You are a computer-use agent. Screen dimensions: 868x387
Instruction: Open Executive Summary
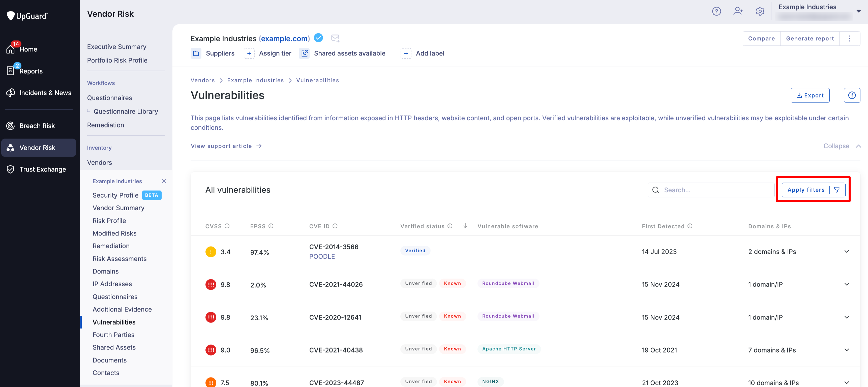116,47
